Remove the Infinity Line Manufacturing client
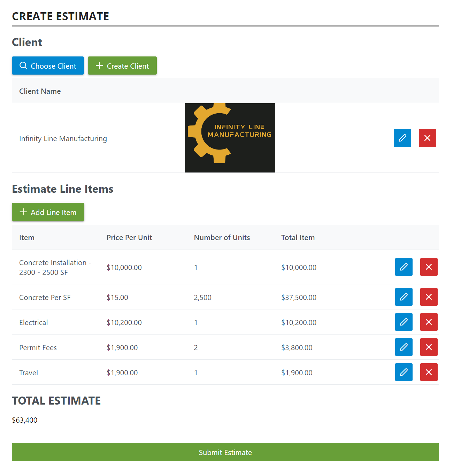453x476 pixels. click(427, 138)
